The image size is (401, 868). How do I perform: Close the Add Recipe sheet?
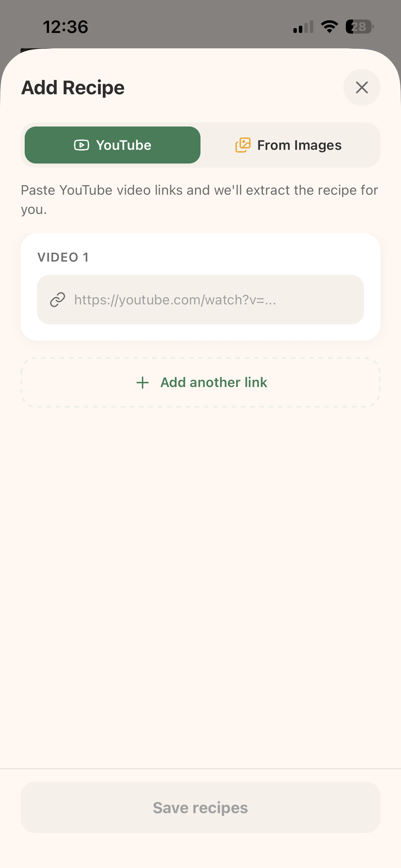362,87
